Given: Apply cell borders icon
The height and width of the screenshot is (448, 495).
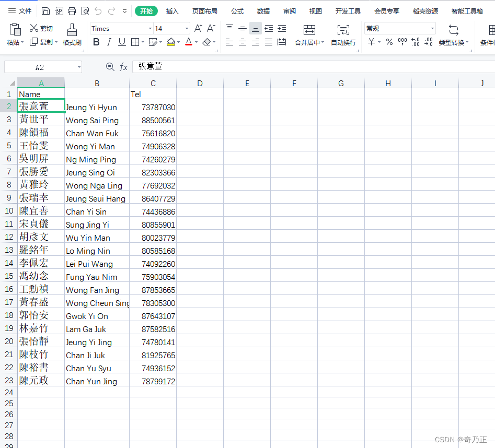Looking at the screenshot, I should 135,42.
